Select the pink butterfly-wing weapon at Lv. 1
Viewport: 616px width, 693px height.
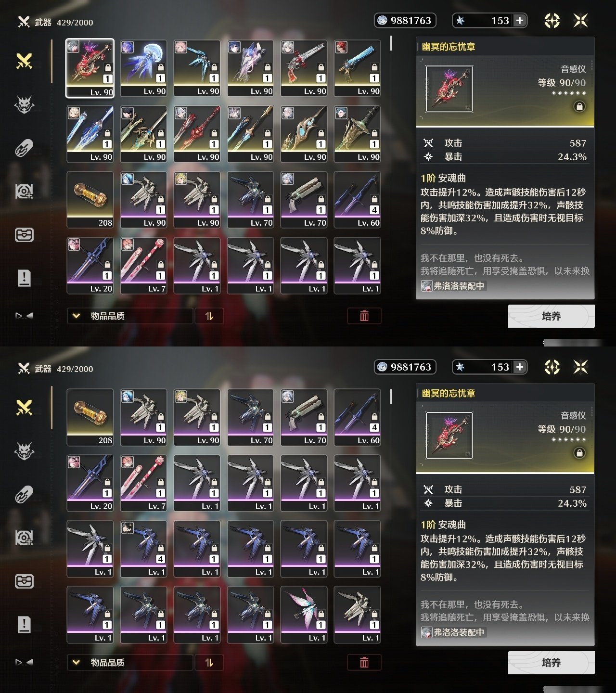[304, 615]
